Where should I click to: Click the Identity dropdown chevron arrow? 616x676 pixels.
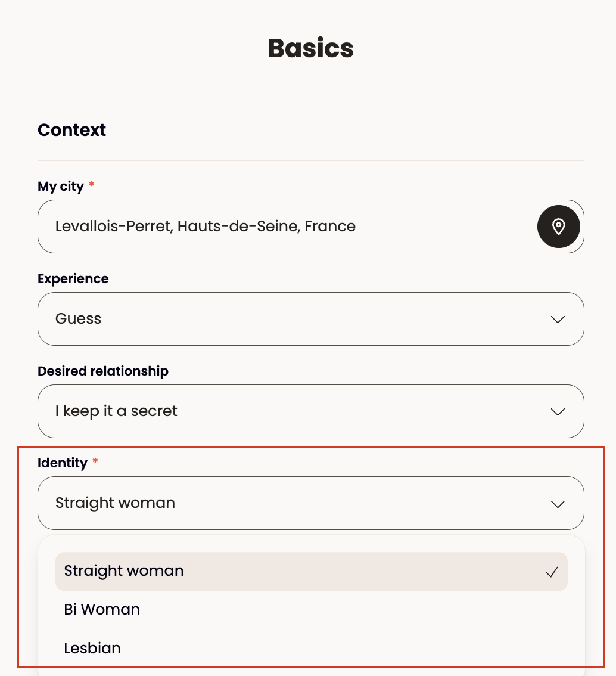[x=558, y=504]
